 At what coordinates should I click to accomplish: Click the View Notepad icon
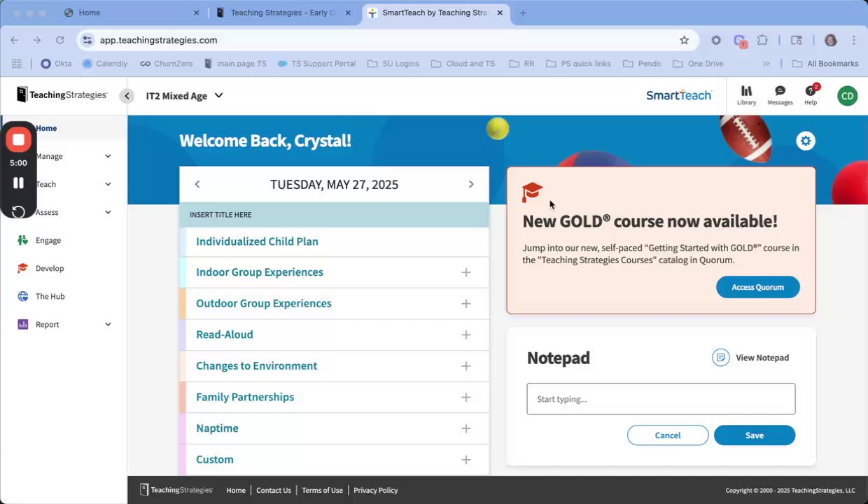coord(720,358)
